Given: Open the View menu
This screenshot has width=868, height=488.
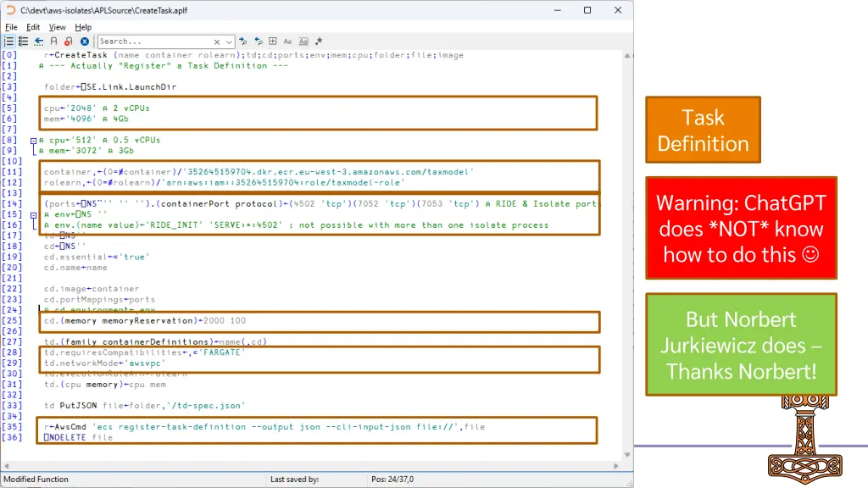Looking at the screenshot, I should (57, 27).
